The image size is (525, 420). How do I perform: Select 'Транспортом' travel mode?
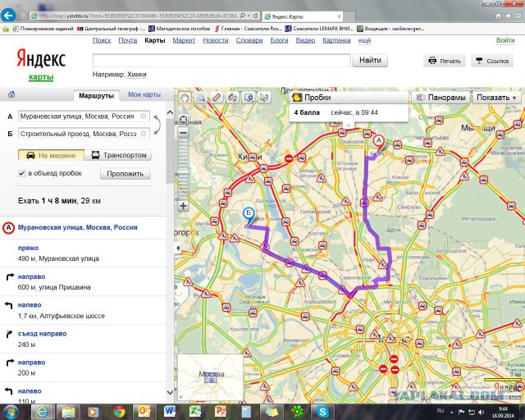(118, 155)
